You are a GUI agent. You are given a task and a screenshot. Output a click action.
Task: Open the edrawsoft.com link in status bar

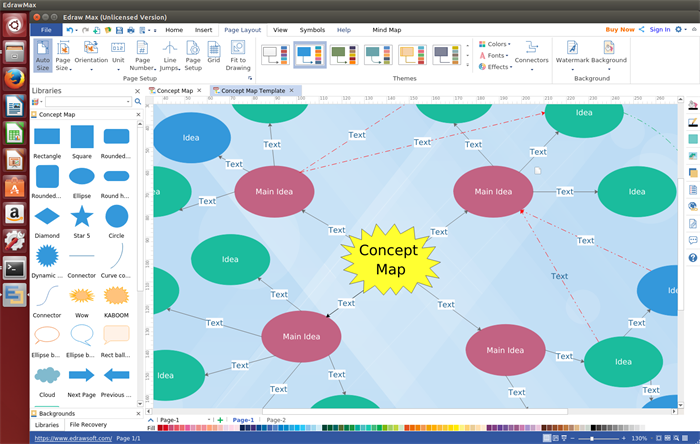point(73,438)
